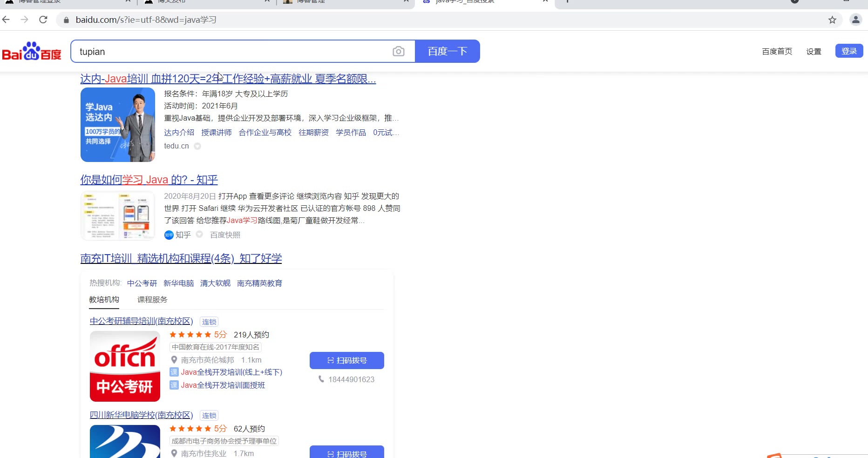Click location pin for 南充市英伦城邦
This screenshot has height=458, width=868.
(174, 360)
